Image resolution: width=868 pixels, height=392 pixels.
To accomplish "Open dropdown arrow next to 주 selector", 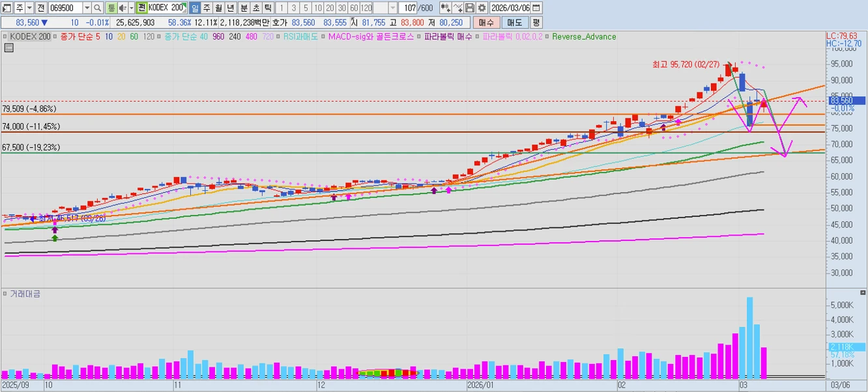I will (29, 8).
